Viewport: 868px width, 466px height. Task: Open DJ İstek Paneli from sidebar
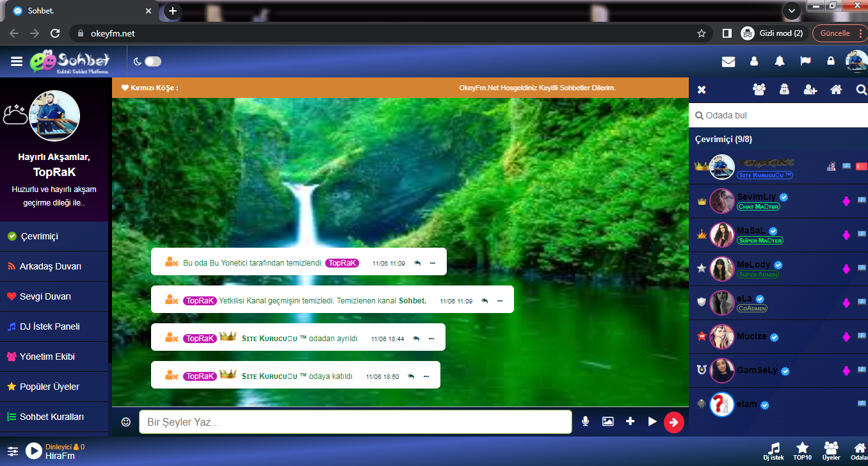coord(54,326)
